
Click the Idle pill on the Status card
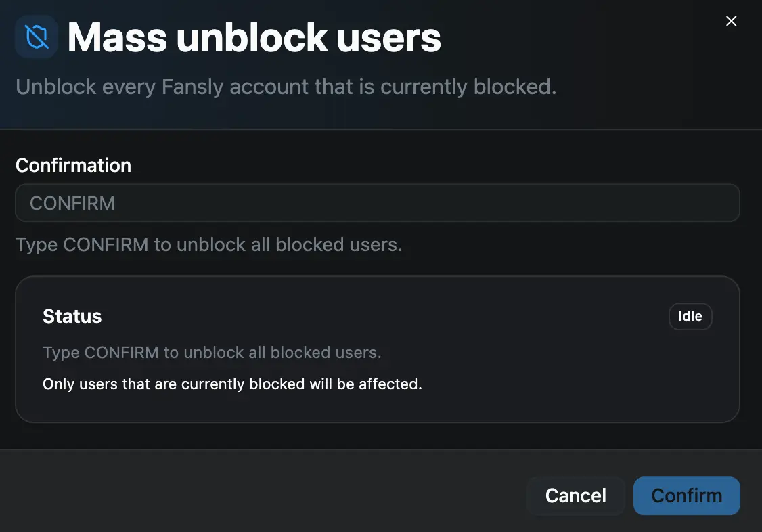690,316
